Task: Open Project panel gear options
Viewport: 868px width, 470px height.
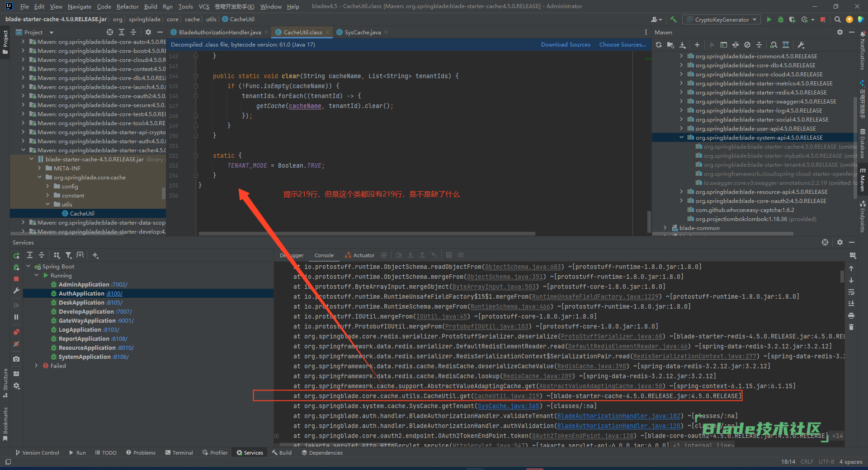Action: click(x=148, y=32)
